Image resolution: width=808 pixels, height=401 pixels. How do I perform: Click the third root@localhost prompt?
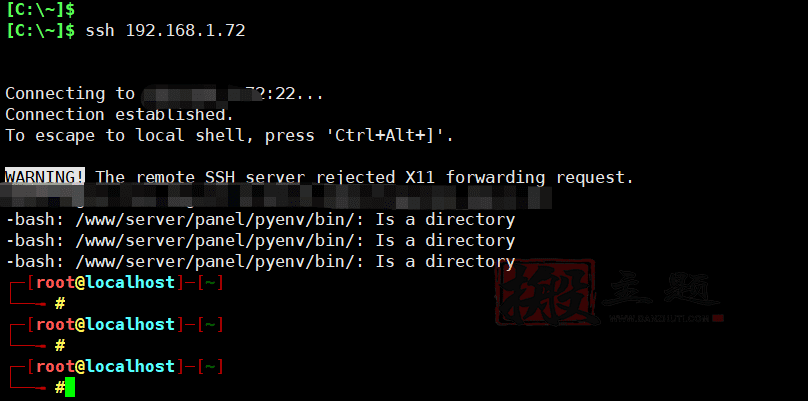click(x=106, y=366)
